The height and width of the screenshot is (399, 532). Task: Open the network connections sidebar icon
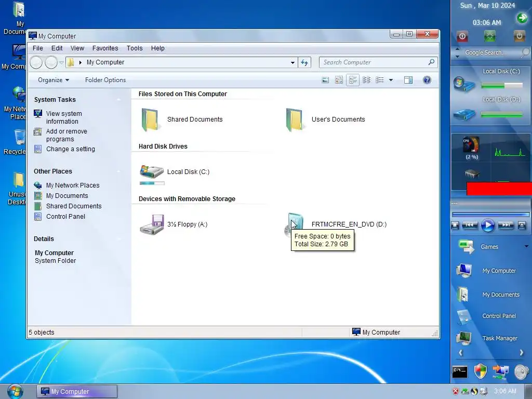pos(500,371)
